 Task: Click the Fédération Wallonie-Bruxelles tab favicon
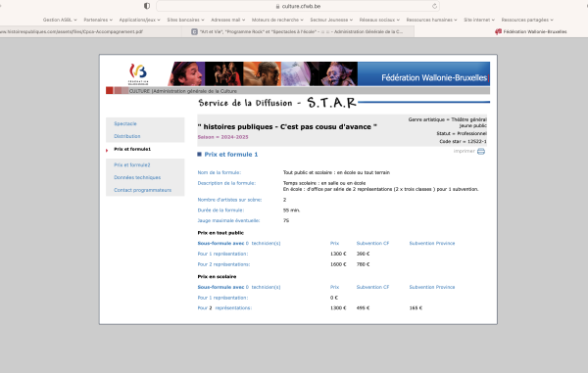pos(498,32)
